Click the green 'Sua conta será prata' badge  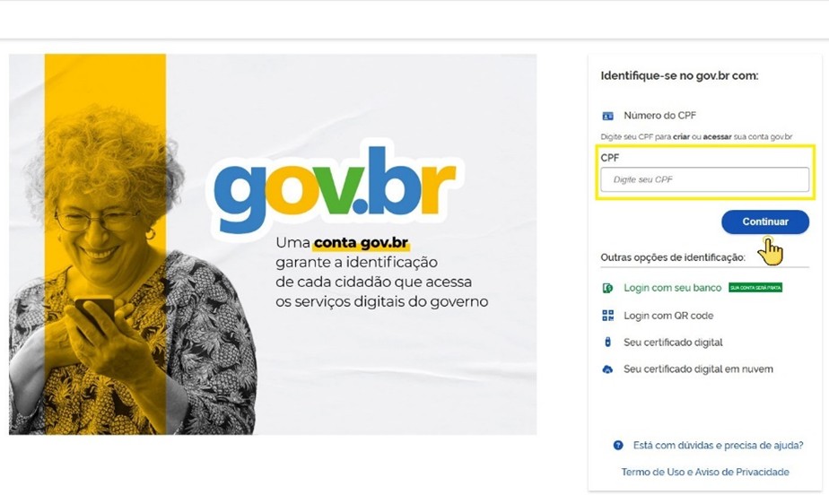(x=755, y=288)
